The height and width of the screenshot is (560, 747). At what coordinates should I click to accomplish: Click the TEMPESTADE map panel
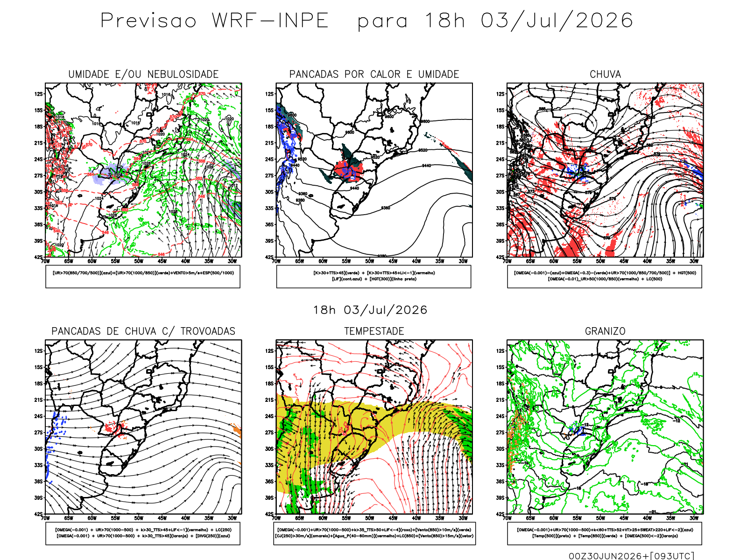pos(374,427)
